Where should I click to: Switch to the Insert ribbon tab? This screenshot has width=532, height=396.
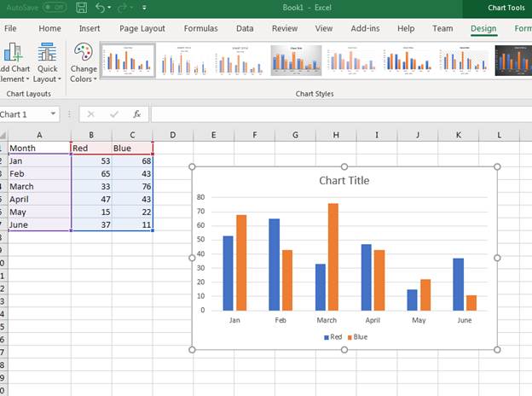click(x=90, y=28)
